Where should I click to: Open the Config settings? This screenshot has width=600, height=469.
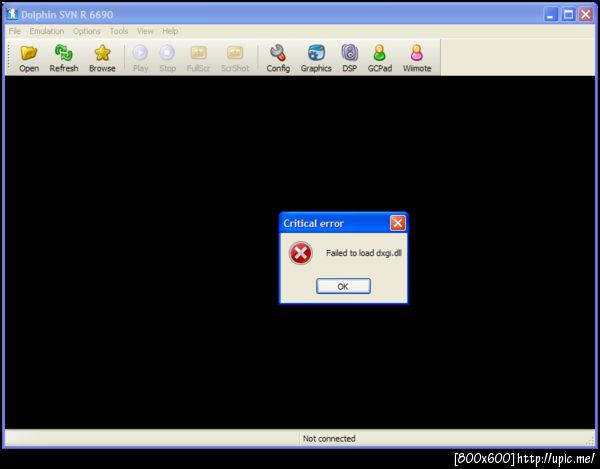[x=278, y=58]
